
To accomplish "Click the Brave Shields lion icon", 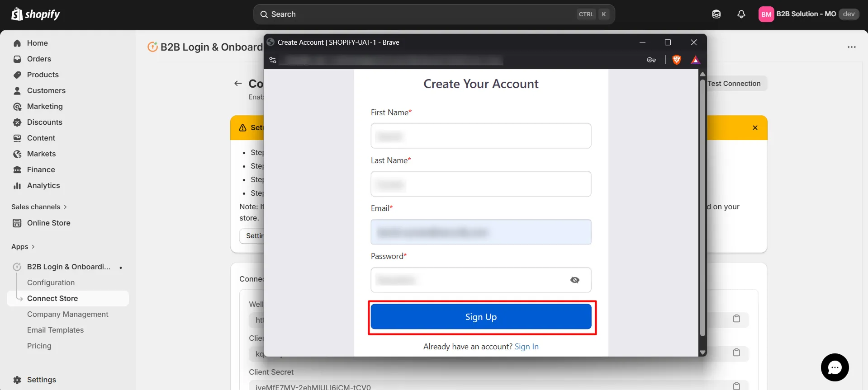I will click(x=677, y=60).
